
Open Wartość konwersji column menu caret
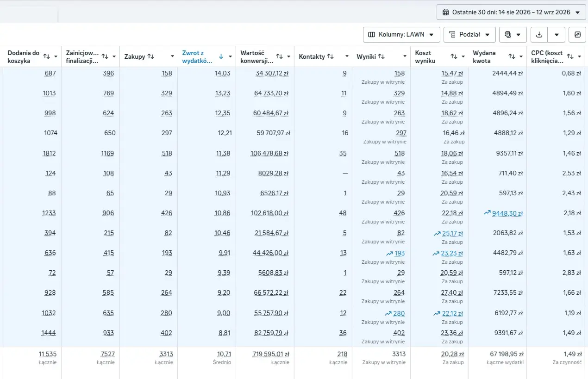tap(288, 56)
